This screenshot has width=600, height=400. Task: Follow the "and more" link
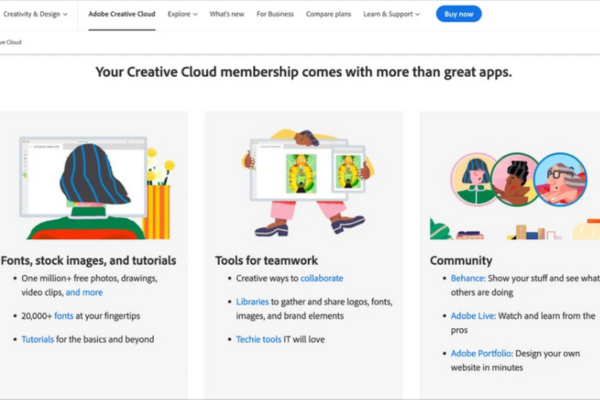(84, 292)
